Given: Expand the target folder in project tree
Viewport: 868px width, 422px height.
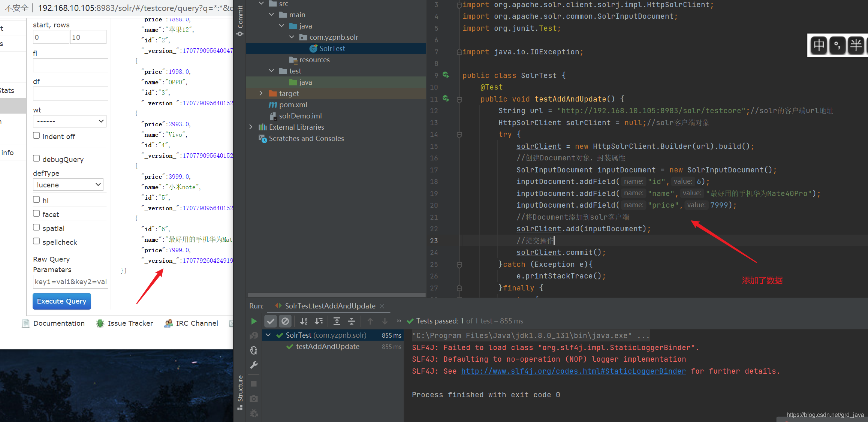Looking at the screenshot, I should 261,93.
